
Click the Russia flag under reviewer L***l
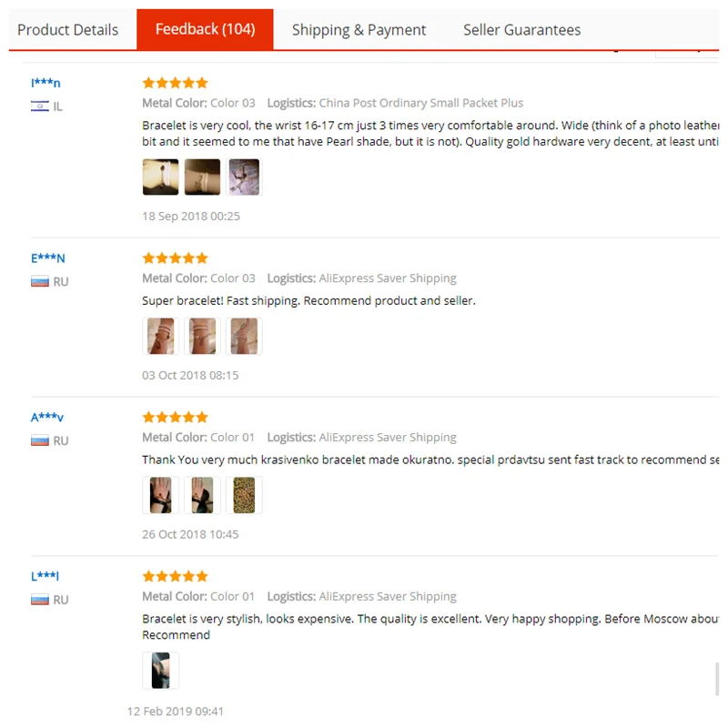(x=40, y=600)
